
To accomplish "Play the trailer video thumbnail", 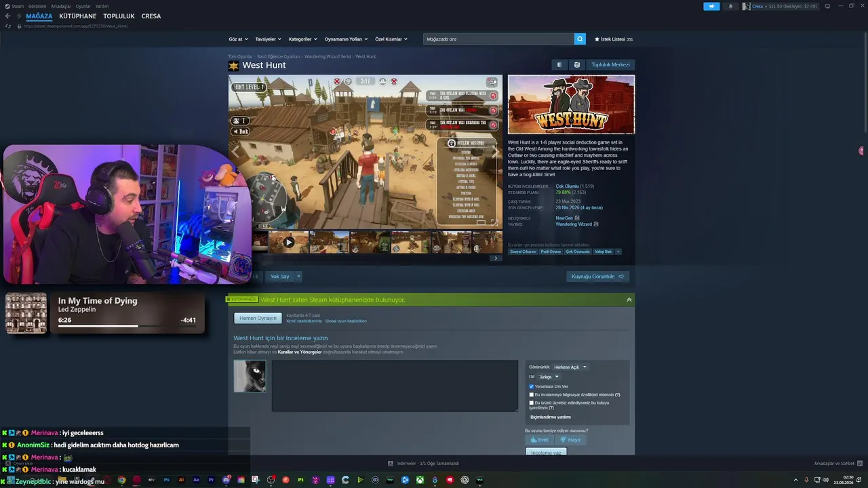I will click(x=288, y=242).
